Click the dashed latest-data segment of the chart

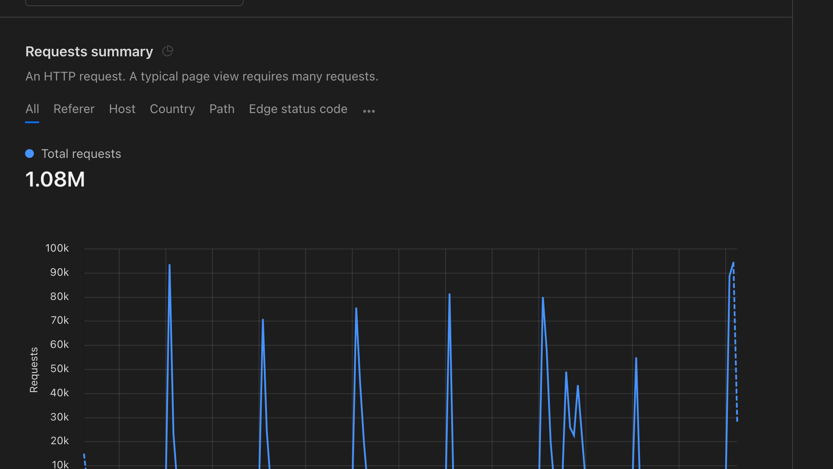click(735, 345)
